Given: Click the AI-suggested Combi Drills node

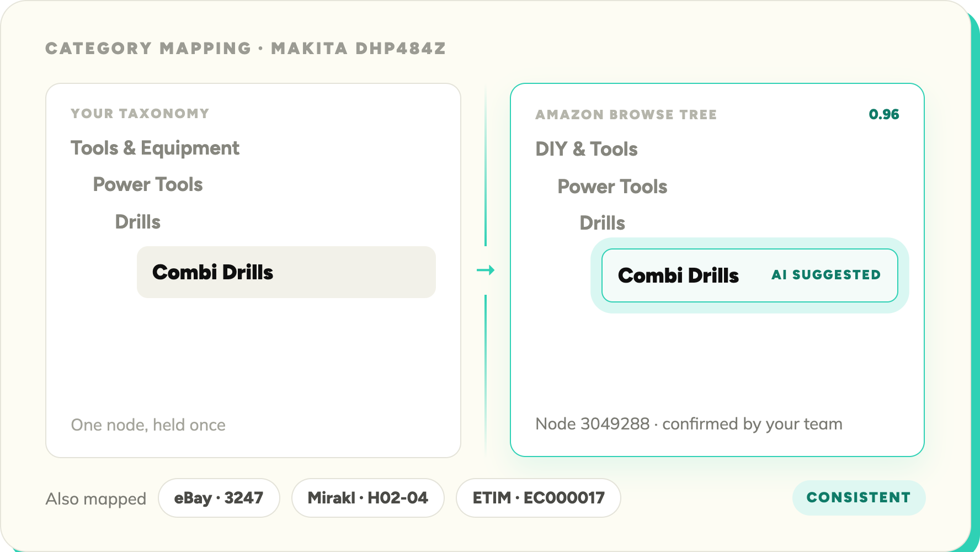Looking at the screenshot, I should coord(750,275).
